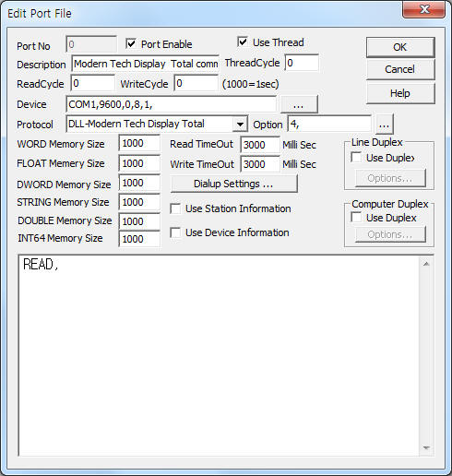Expand the Protocol dropdown arrow
452x476 pixels.
(240, 125)
